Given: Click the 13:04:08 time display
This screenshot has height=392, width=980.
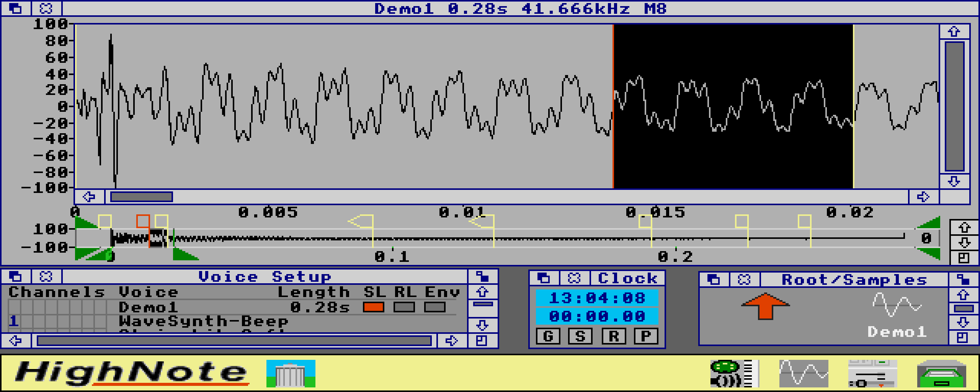Looking at the screenshot, I should point(597,298).
